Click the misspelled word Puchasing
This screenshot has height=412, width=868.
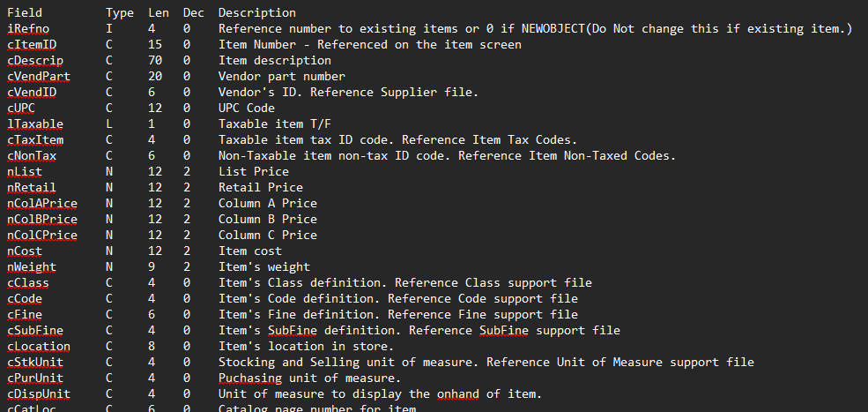tap(249, 378)
